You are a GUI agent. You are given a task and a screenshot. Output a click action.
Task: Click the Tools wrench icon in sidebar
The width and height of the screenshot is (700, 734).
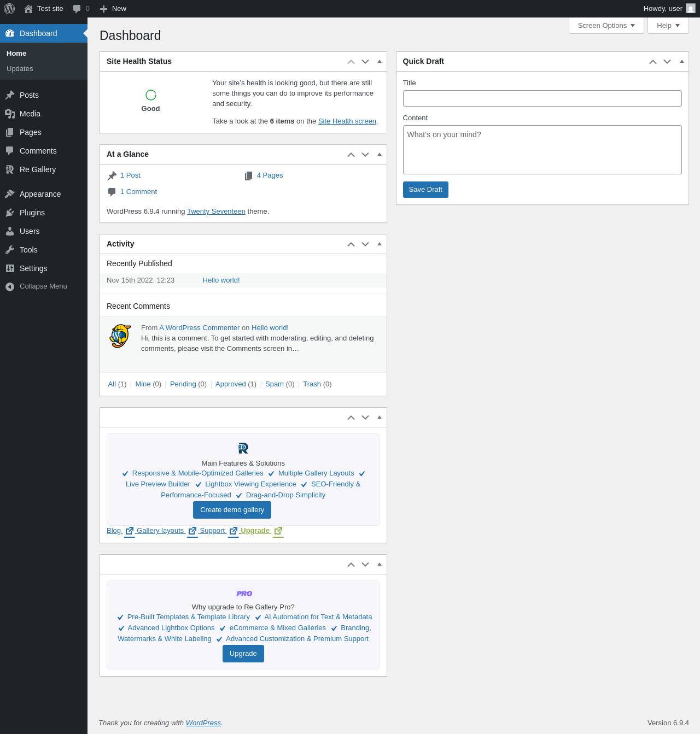(10, 250)
